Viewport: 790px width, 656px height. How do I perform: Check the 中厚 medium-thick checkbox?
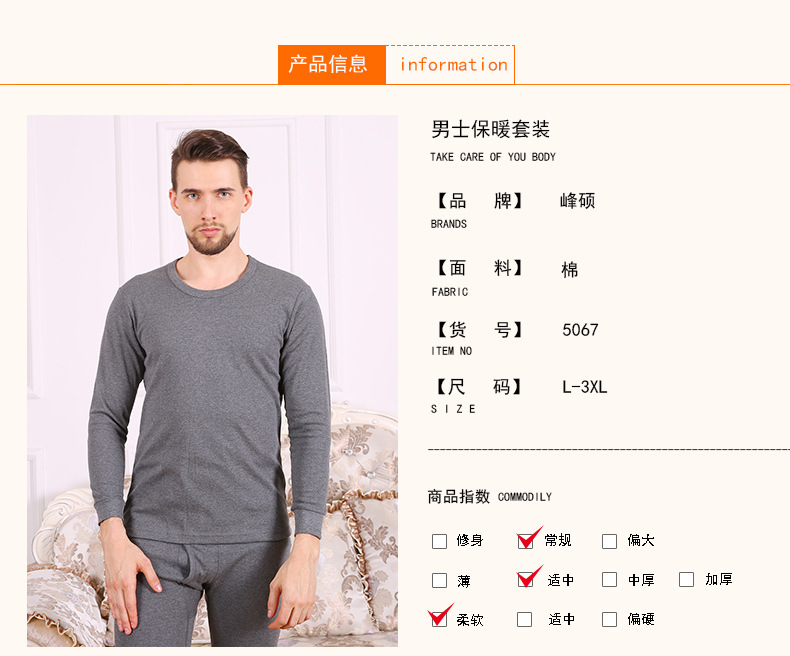pos(610,579)
